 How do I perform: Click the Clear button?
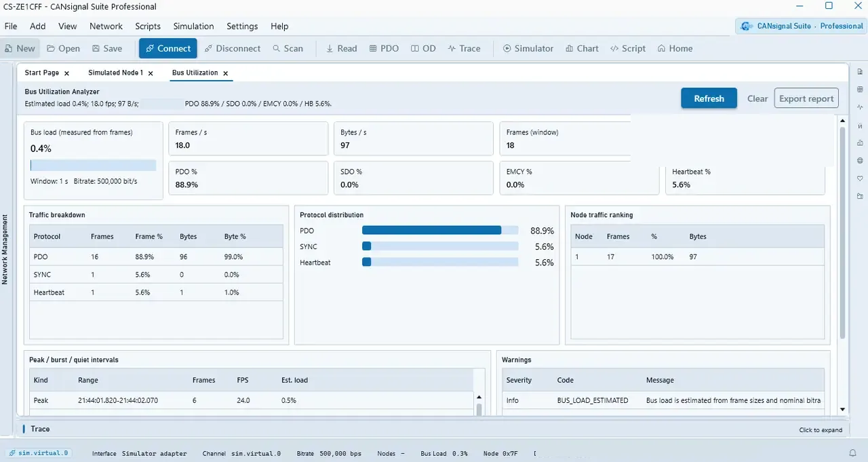coord(757,98)
